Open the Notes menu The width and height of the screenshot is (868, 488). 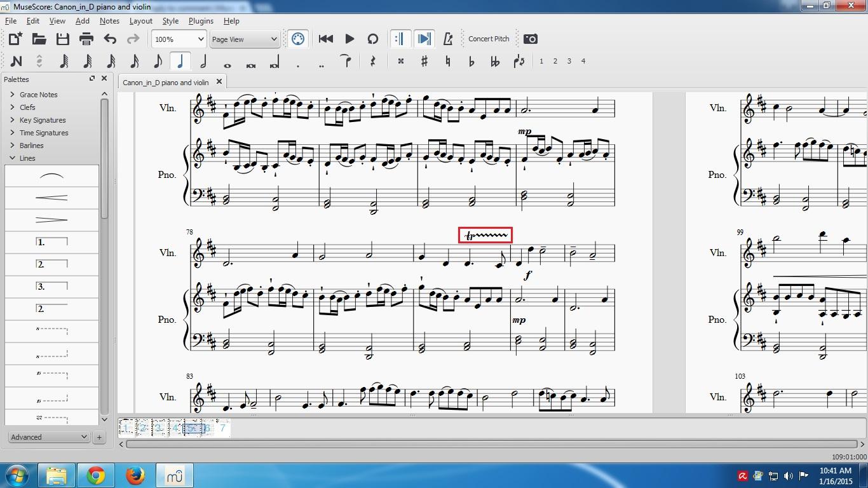coord(109,21)
